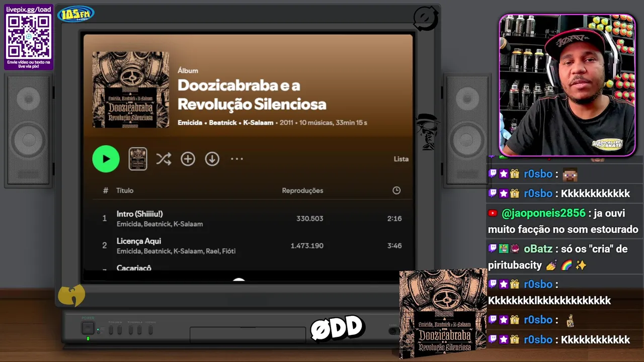Download the album with arrow icon
The width and height of the screenshot is (644, 362).
(x=212, y=159)
